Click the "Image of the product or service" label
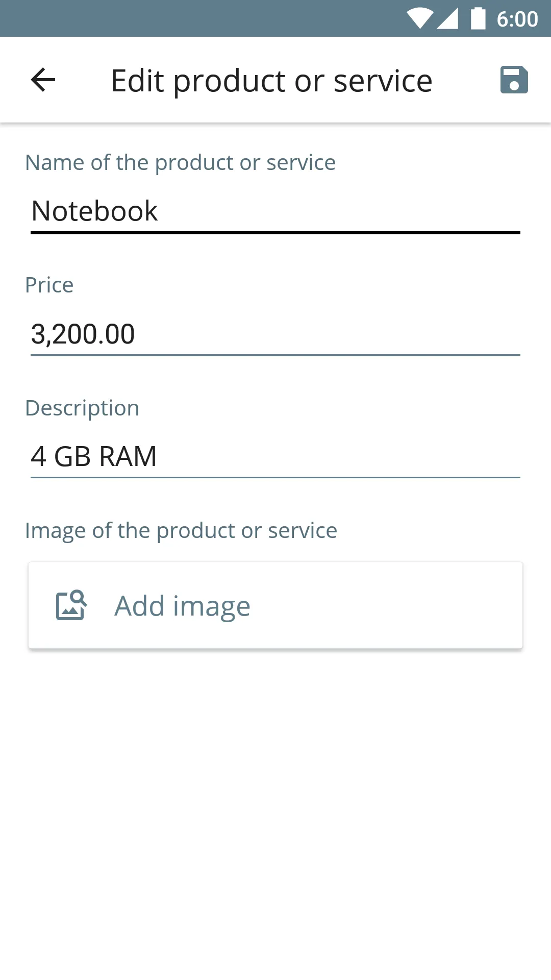 (181, 531)
